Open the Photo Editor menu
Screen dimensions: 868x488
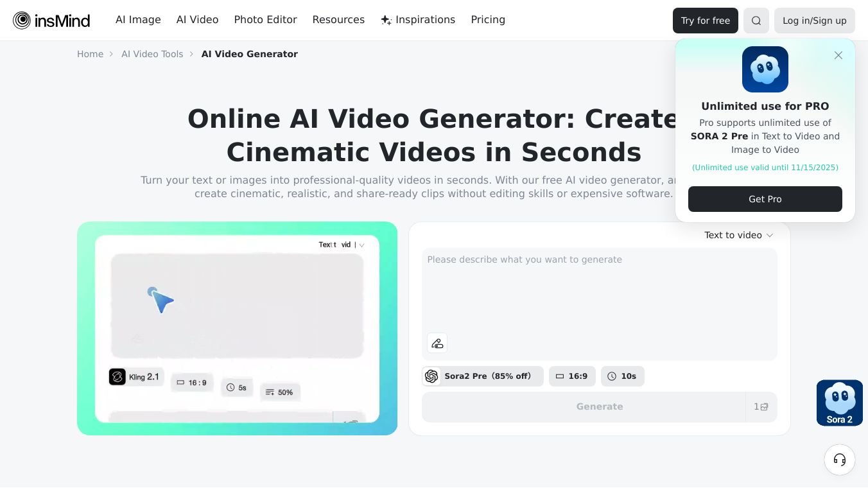[x=266, y=20]
